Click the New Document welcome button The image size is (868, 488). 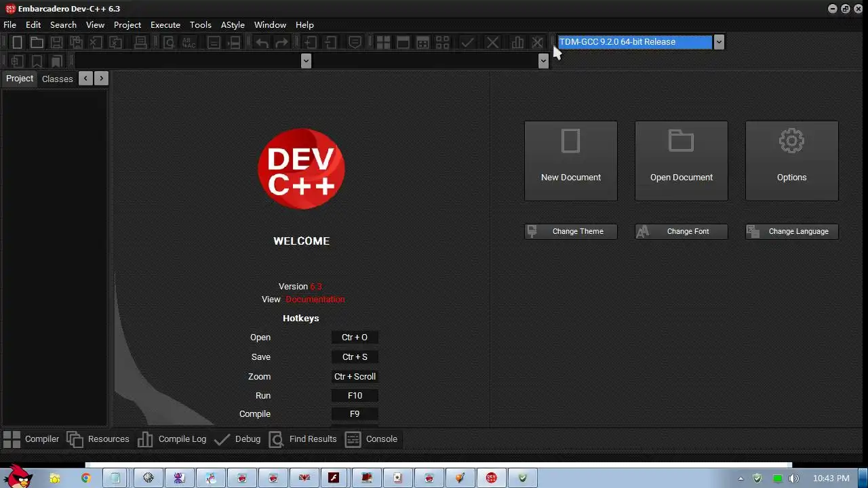tap(571, 161)
